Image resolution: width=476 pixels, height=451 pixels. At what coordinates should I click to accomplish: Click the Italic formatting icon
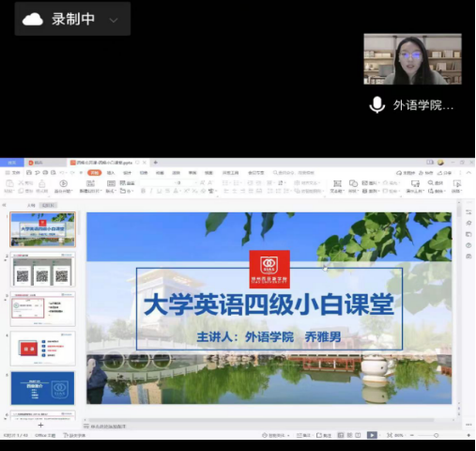click(x=151, y=191)
